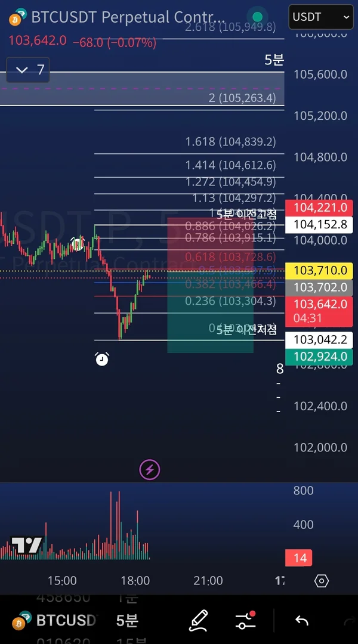This screenshot has width=358, height=644.
Task: Tap the undo arrow
Action: (302, 621)
